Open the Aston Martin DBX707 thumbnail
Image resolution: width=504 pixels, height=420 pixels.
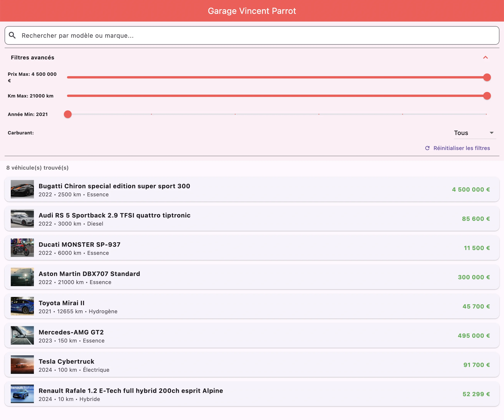(x=22, y=277)
